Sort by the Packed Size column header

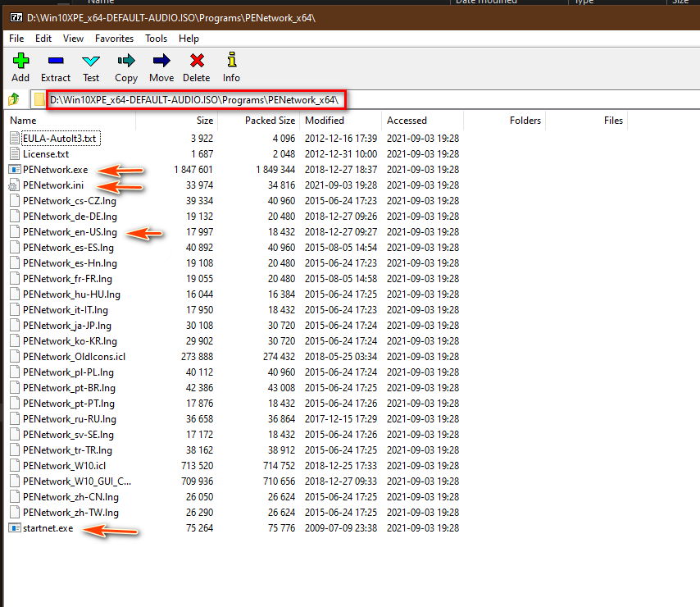(x=259, y=121)
